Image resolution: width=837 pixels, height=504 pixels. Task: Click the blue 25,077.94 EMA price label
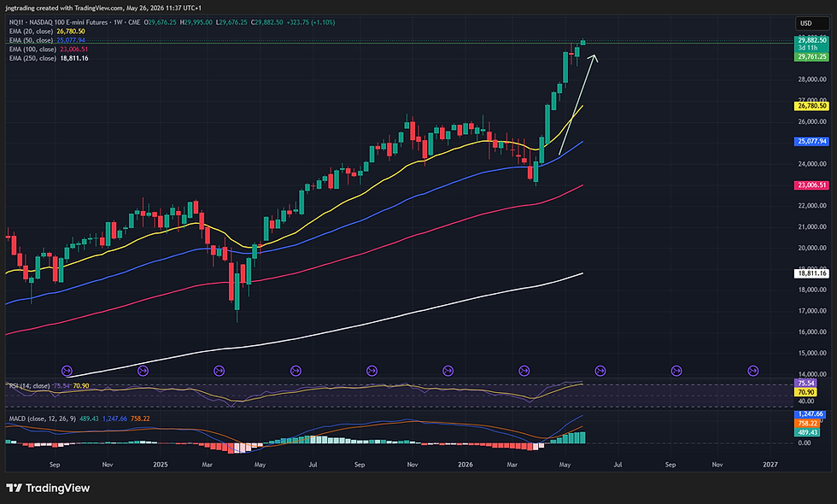pyautogui.click(x=812, y=142)
